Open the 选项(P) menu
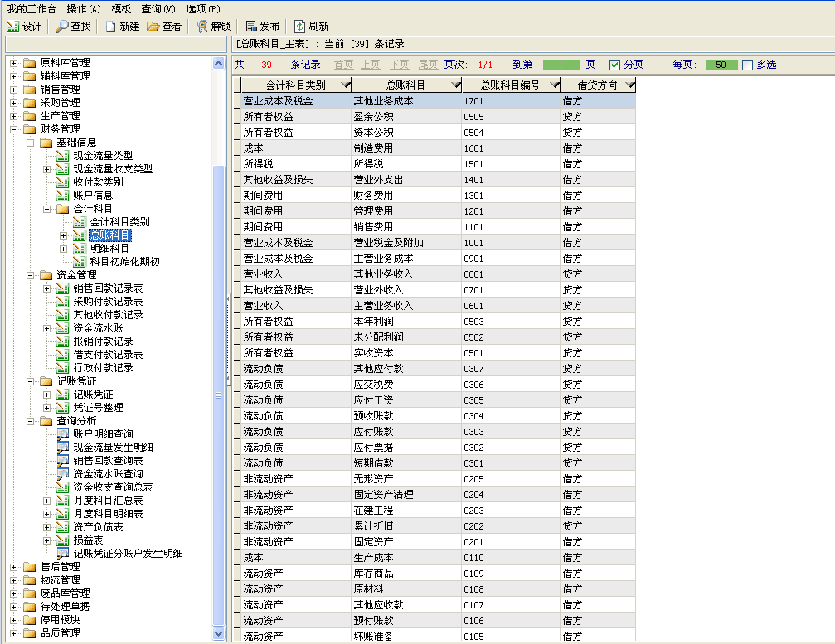Image resolution: width=835 pixels, height=644 pixels. [x=203, y=9]
